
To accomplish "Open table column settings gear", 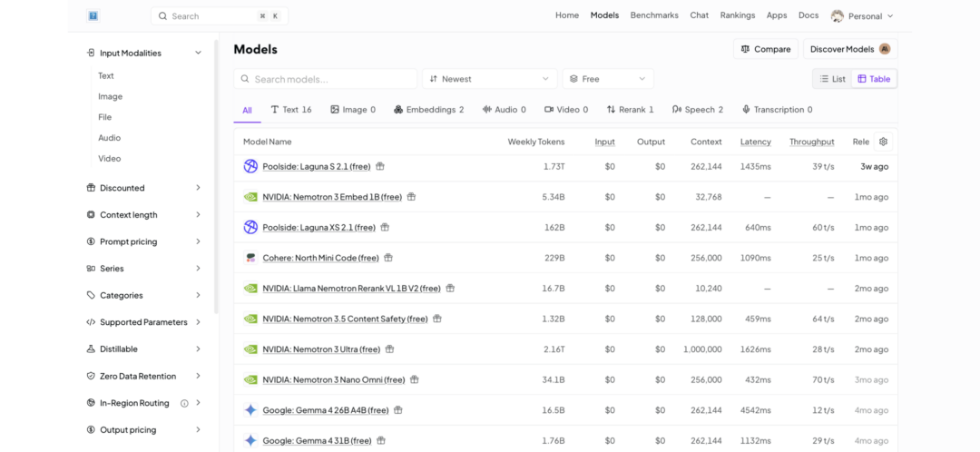I will click(883, 142).
